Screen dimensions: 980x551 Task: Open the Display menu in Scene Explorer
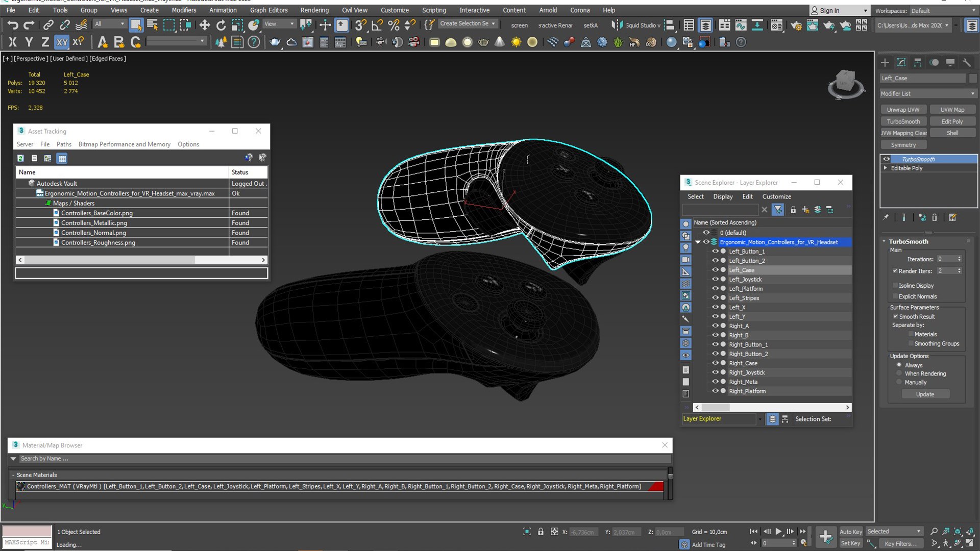point(723,196)
